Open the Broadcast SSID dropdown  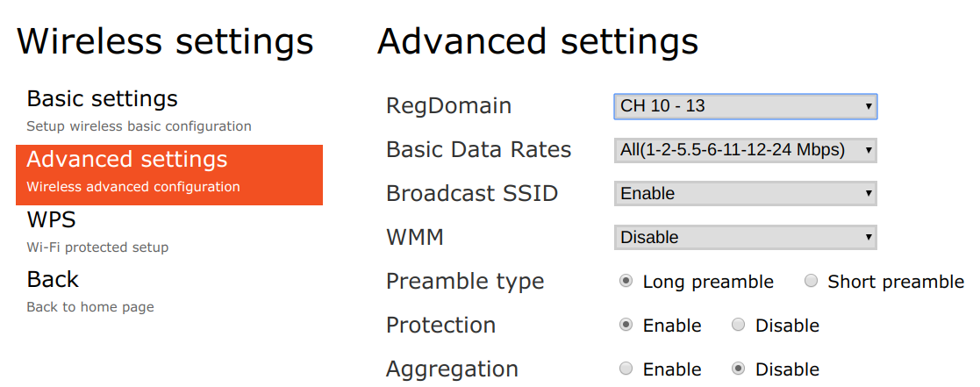pos(745,194)
